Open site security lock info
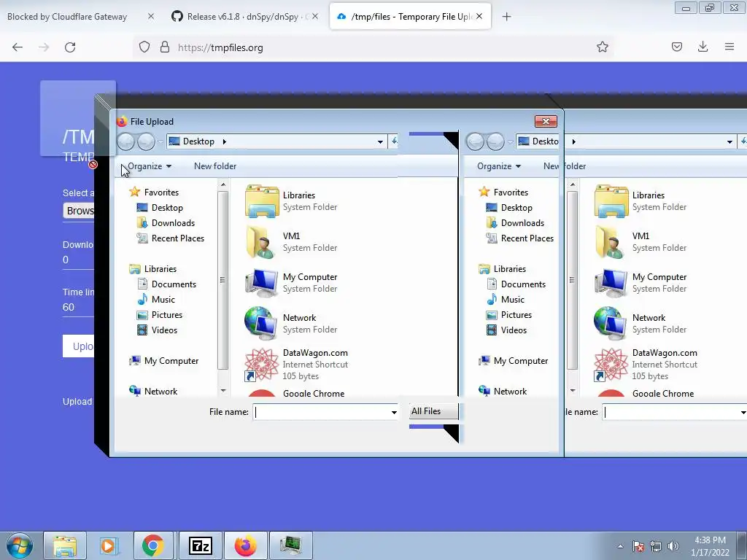Screen dimensions: 747x560 click(164, 47)
